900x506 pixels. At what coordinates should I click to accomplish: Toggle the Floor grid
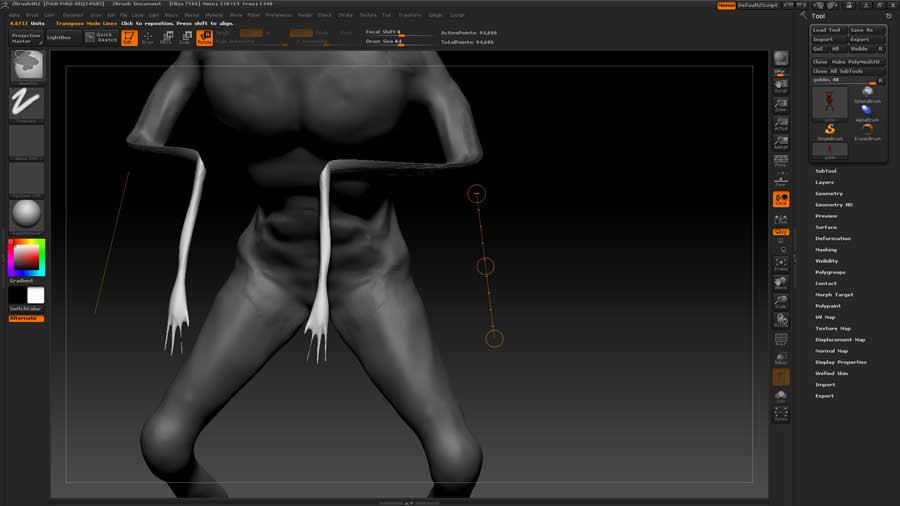tap(781, 180)
